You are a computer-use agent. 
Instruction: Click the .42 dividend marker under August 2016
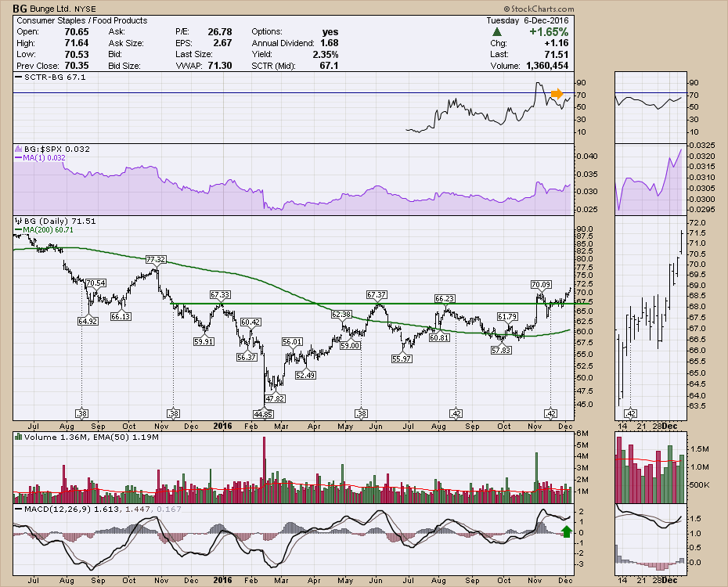coord(456,413)
